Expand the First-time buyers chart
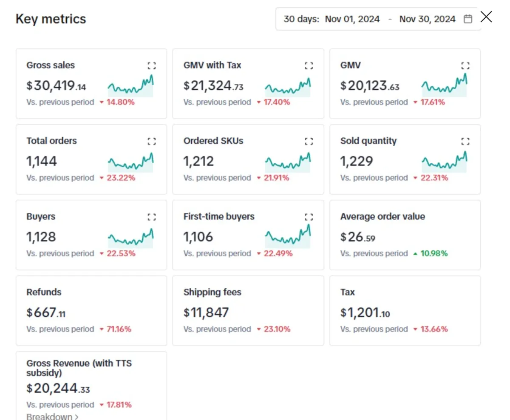The height and width of the screenshot is (420, 510). coord(309,217)
